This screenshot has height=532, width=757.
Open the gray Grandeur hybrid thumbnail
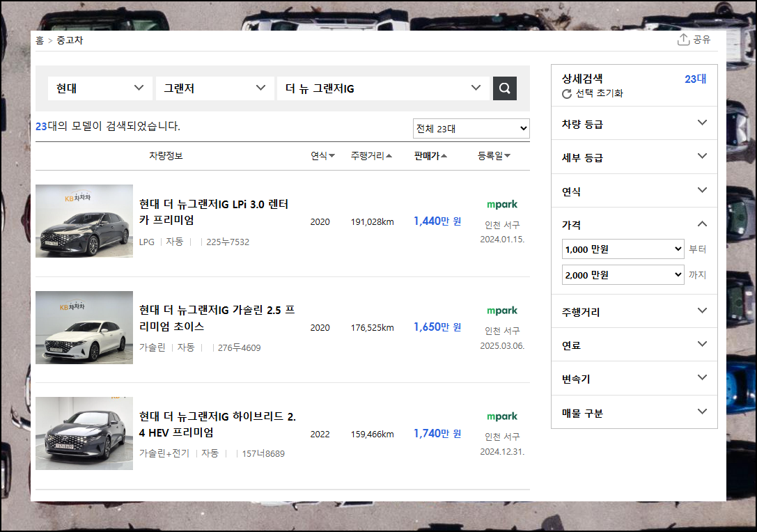click(84, 433)
